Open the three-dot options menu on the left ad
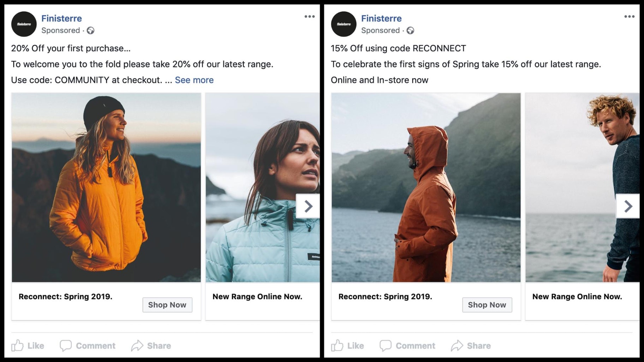 [x=309, y=16]
